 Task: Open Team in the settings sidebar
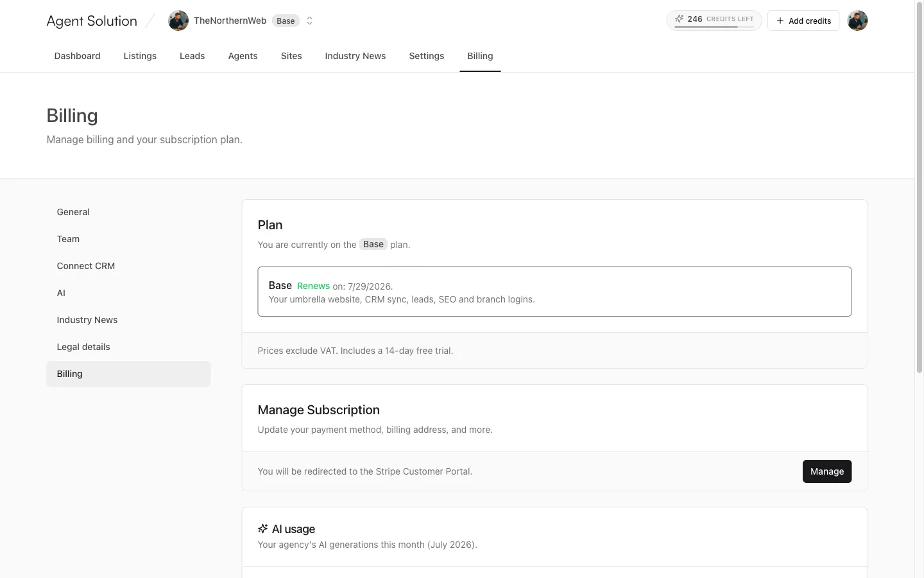[128, 239]
